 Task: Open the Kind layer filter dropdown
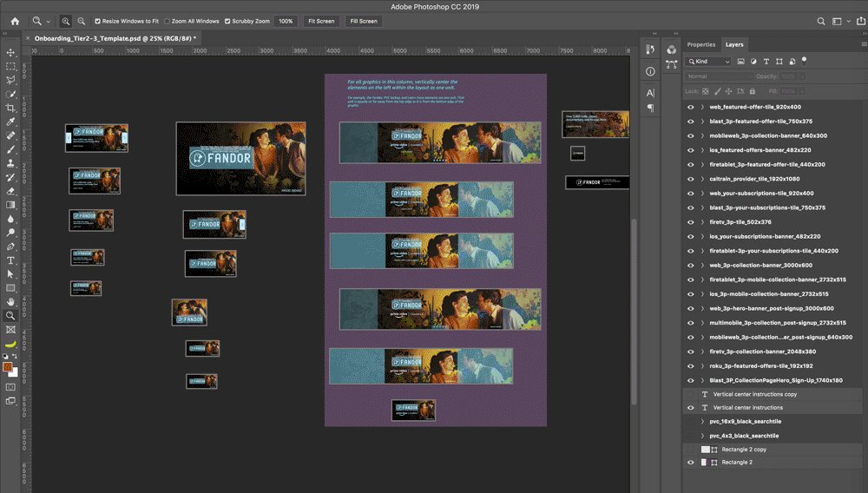[708, 62]
